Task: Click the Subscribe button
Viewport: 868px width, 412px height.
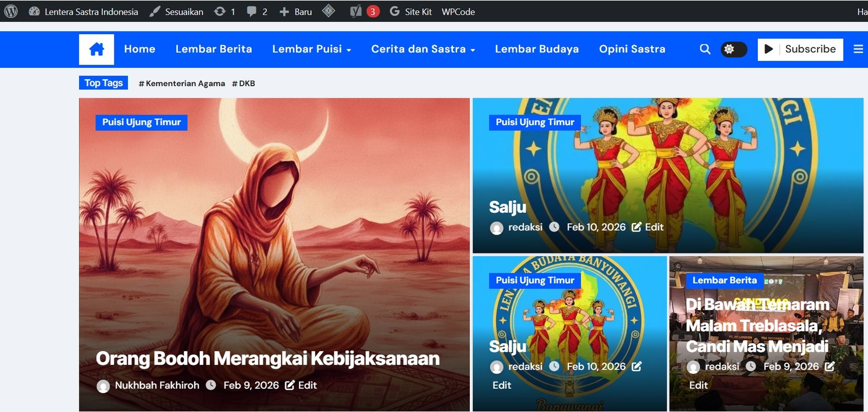Action: point(800,49)
